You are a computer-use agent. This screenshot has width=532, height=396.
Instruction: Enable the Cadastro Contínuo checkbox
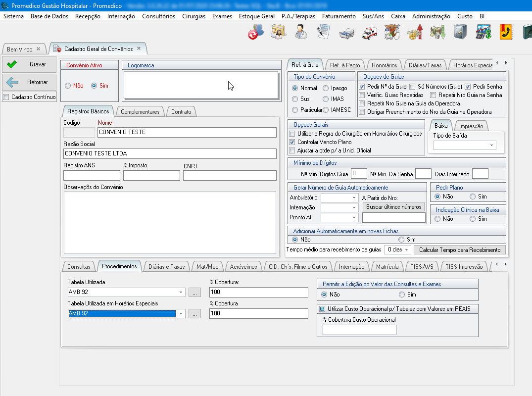click(6, 97)
